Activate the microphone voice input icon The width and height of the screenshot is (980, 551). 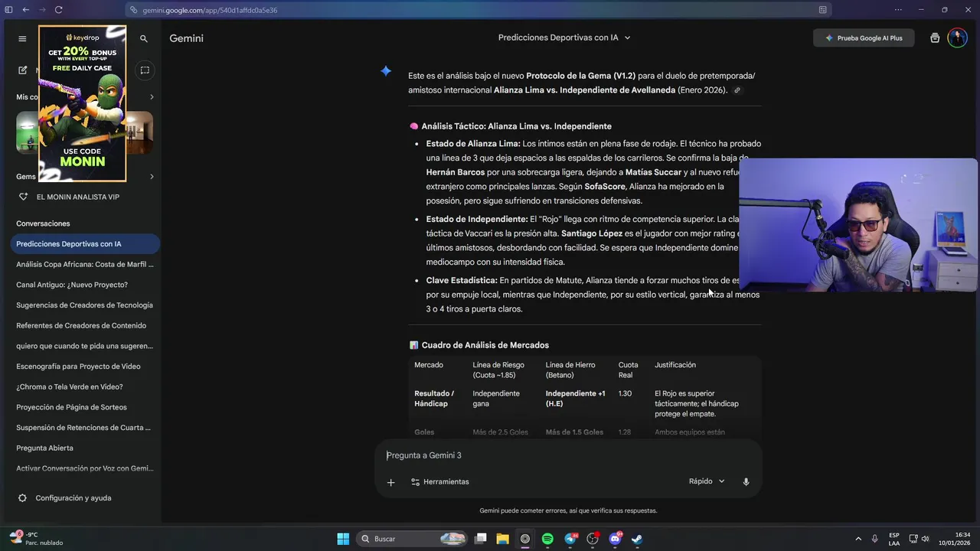click(x=746, y=482)
